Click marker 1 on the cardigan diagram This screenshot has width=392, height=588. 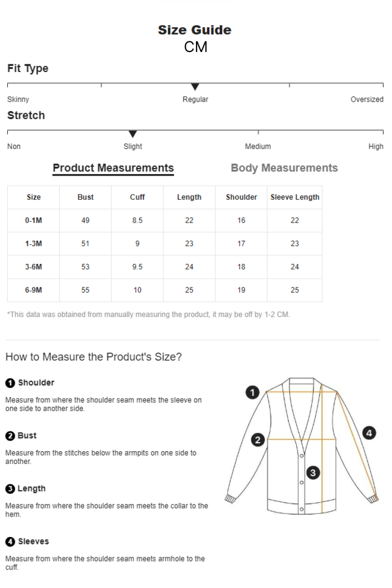pyautogui.click(x=253, y=392)
